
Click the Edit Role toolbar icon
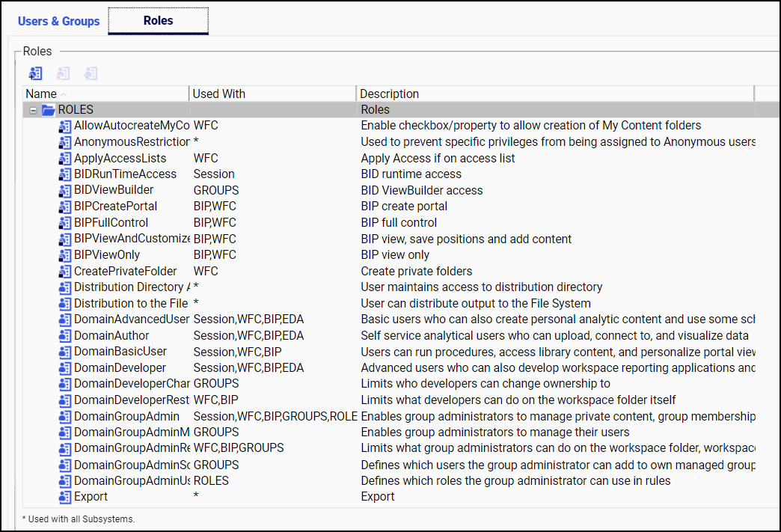tap(91, 73)
